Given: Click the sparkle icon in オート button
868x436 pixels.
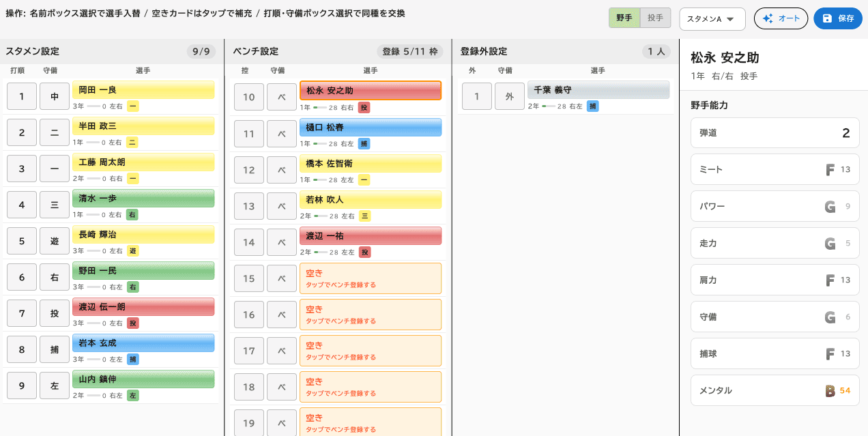Looking at the screenshot, I should click(x=768, y=18).
